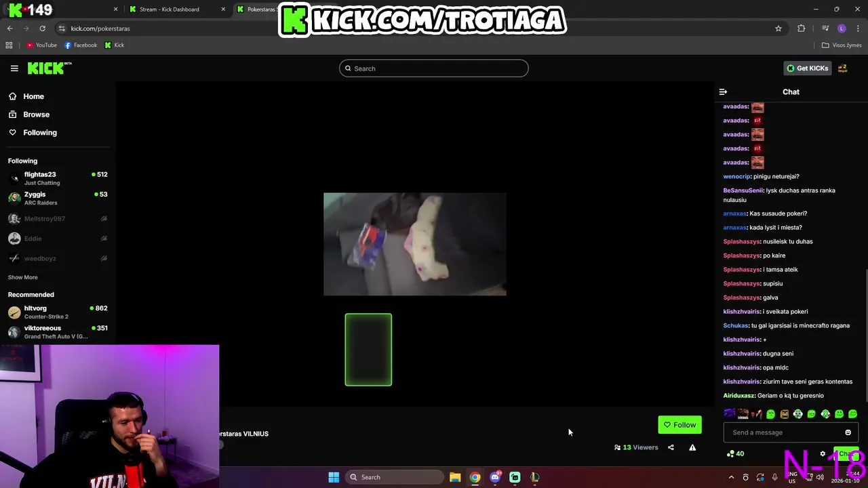Viewport: 868px width, 488px height.
Task: Open Kick bookmark
Action: [114, 45]
